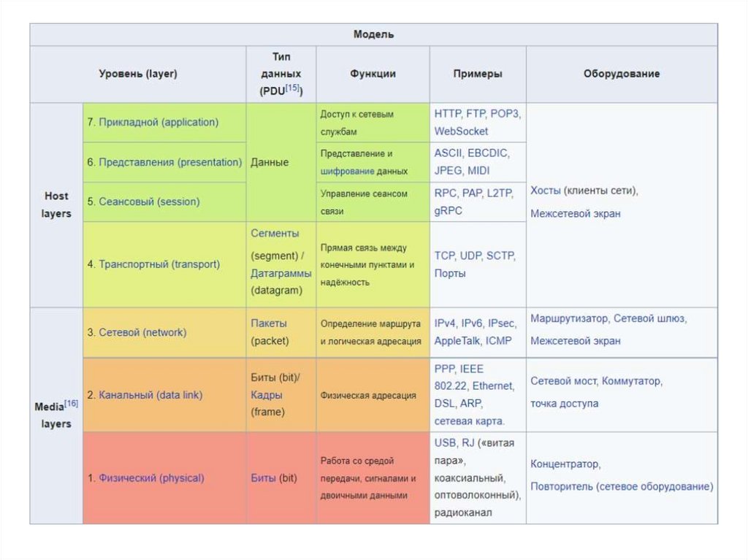The image size is (748, 560).
Task: Click the WebSocket link
Action: pyautogui.click(x=461, y=131)
